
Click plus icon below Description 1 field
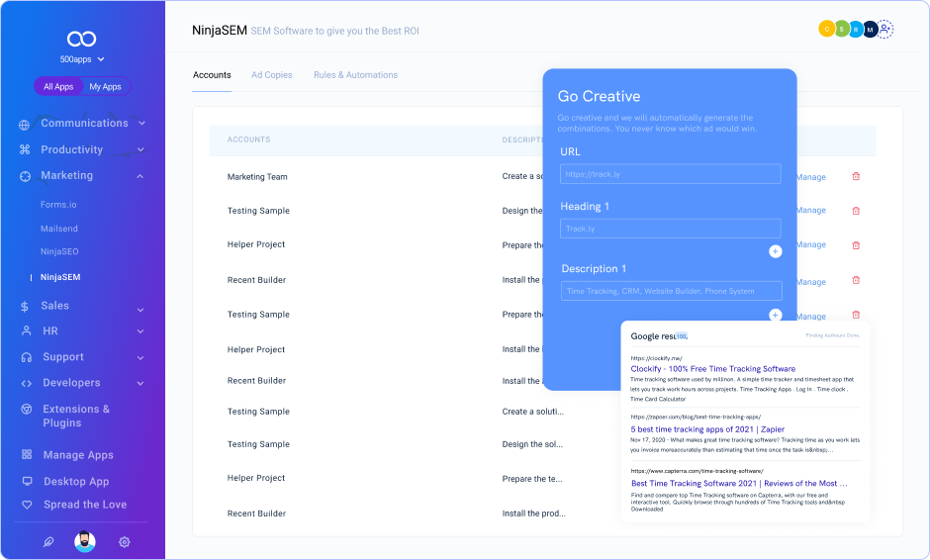coord(775,315)
